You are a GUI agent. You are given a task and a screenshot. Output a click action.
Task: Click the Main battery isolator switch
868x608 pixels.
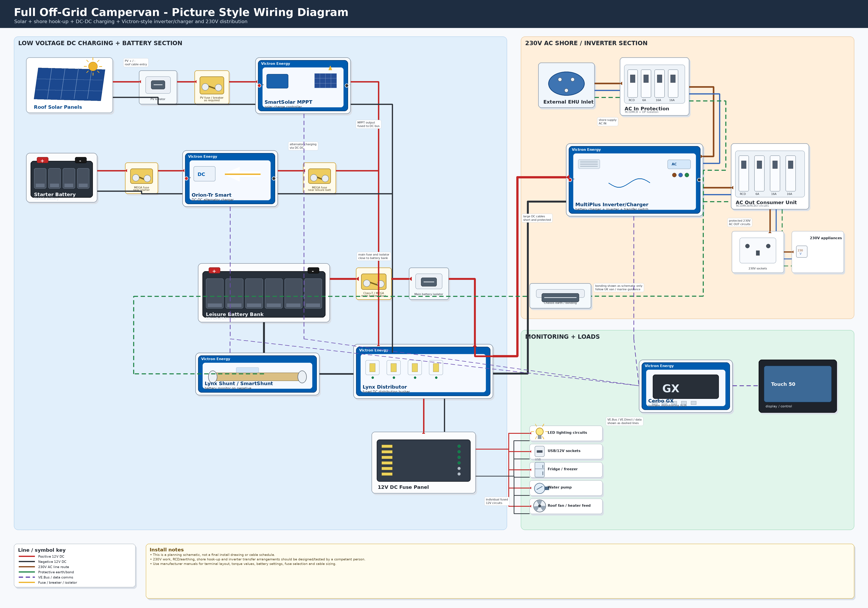tap(429, 282)
